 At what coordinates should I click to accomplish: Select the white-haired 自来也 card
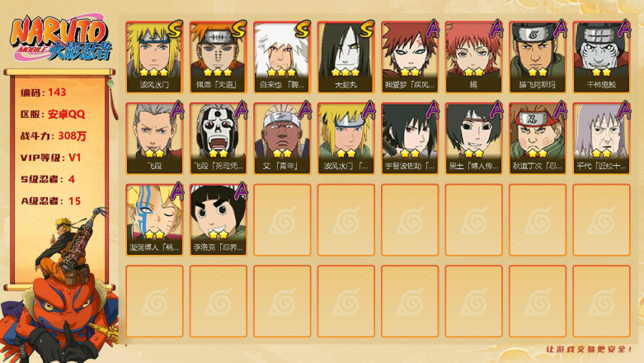[x=282, y=57]
